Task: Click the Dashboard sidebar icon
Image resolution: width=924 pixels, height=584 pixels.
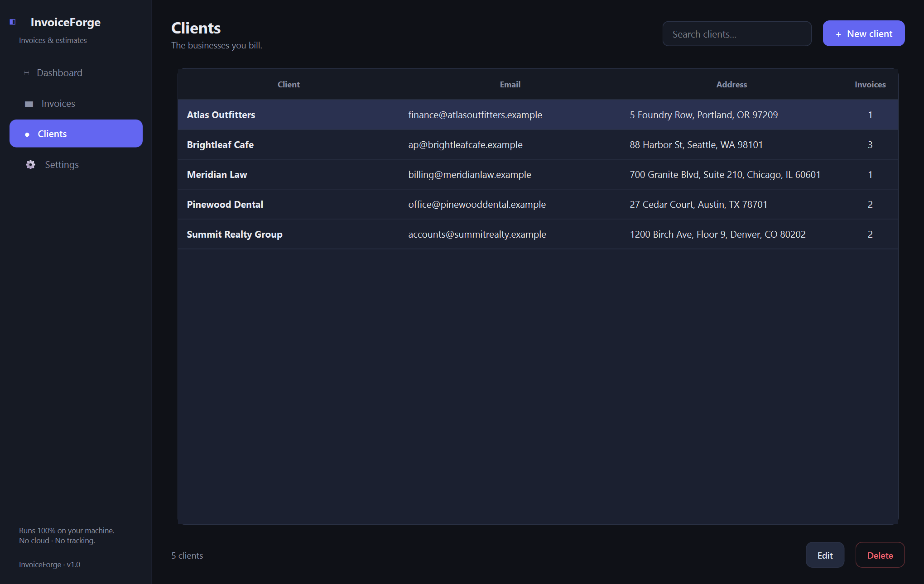Action: coord(26,73)
